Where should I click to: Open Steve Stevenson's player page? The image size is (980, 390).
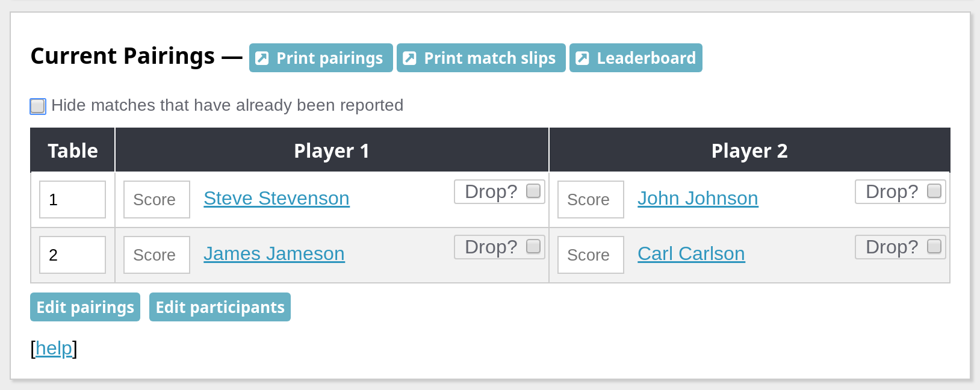276,199
